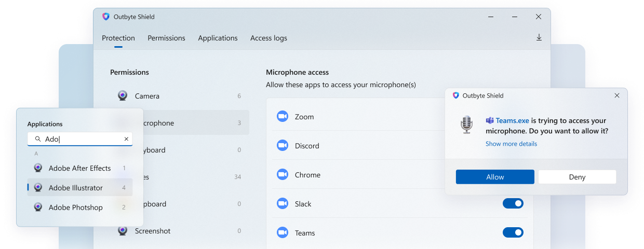Click the Slack row label

click(303, 204)
